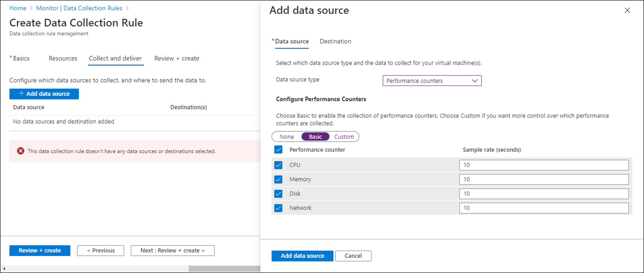Go to the Review + create tab

pos(176,59)
